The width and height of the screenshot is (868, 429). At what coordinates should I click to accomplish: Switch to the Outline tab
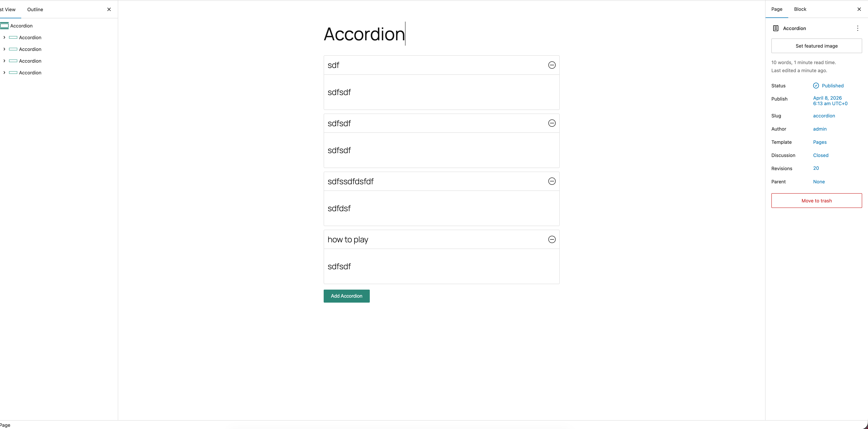click(35, 10)
